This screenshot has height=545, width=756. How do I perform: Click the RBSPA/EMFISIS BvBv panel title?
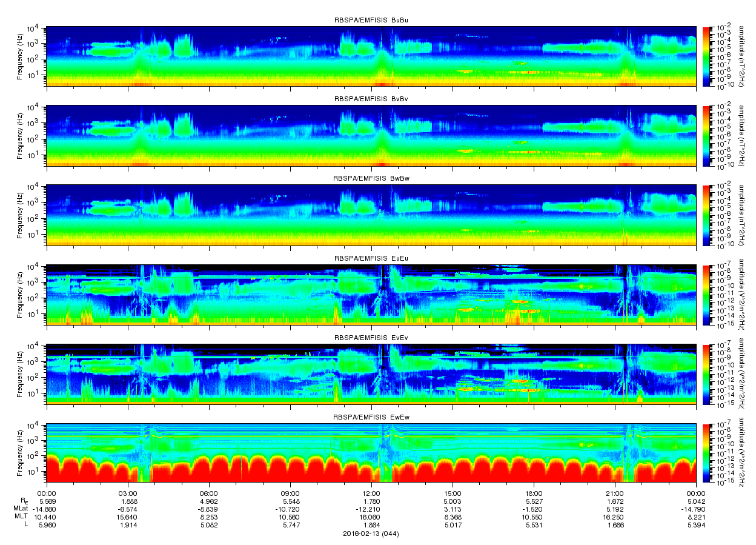[371, 99]
